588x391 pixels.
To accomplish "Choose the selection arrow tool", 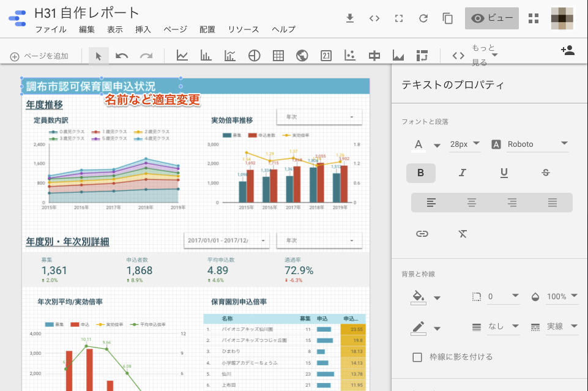I will coord(99,56).
